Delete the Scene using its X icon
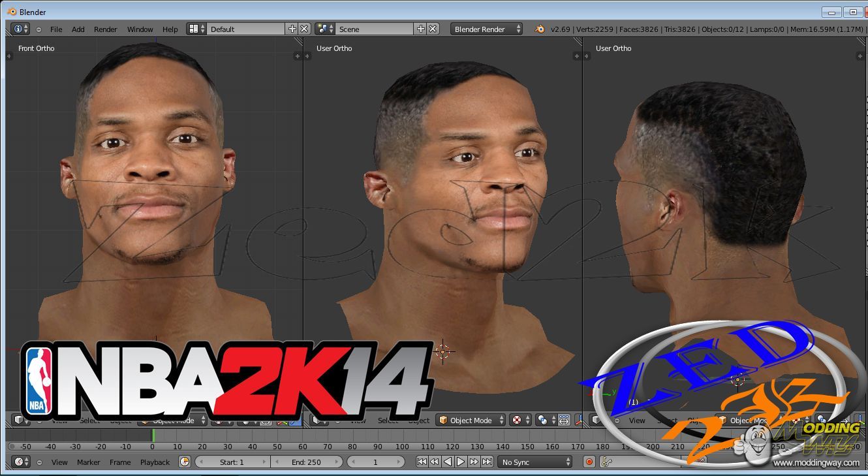Image resolution: width=868 pixels, height=476 pixels. pos(433,29)
